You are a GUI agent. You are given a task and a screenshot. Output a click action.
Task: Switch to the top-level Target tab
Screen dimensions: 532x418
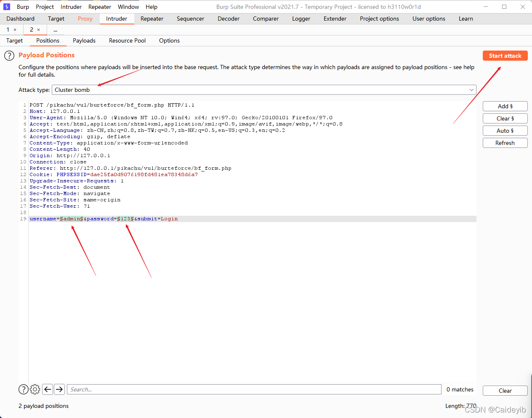(x=56, y=19)
